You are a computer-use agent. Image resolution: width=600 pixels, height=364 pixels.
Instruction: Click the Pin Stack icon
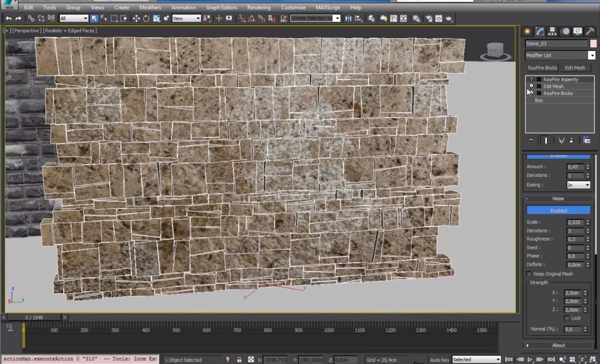coord(531,141)
